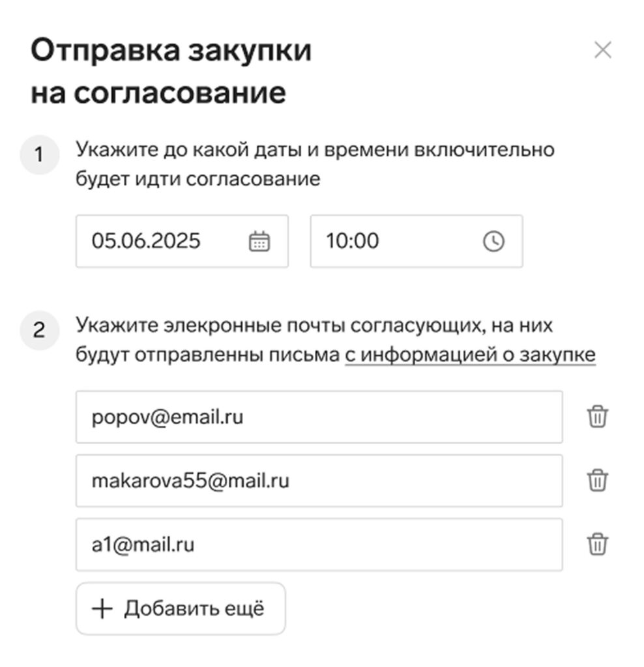Click the plus icon beside Добавить ещё
The image size is (644, 667).
[102, 609]
